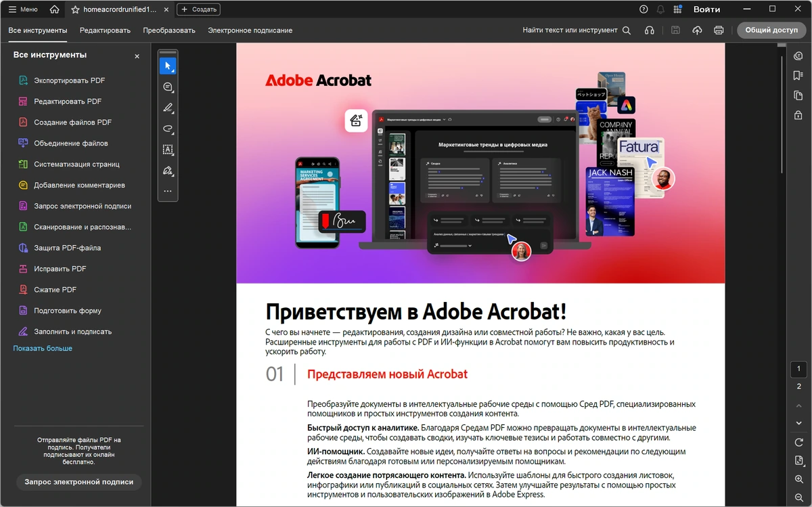Open the Help question mark icon
This screenshot has height=507, width=812.
pos(644,9)
